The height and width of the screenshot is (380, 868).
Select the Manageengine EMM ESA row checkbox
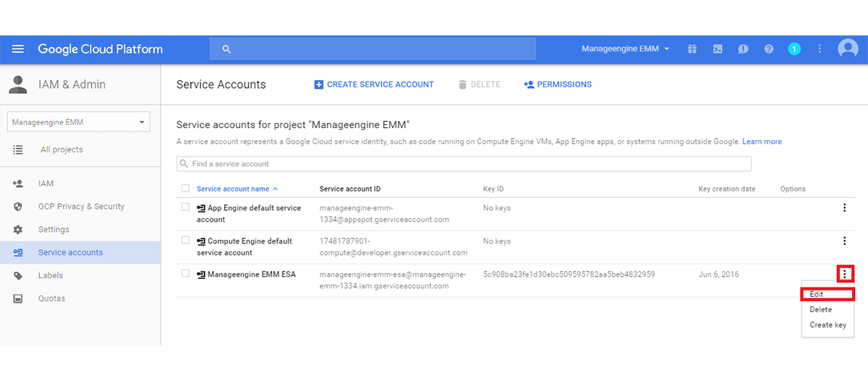(185, 274)
